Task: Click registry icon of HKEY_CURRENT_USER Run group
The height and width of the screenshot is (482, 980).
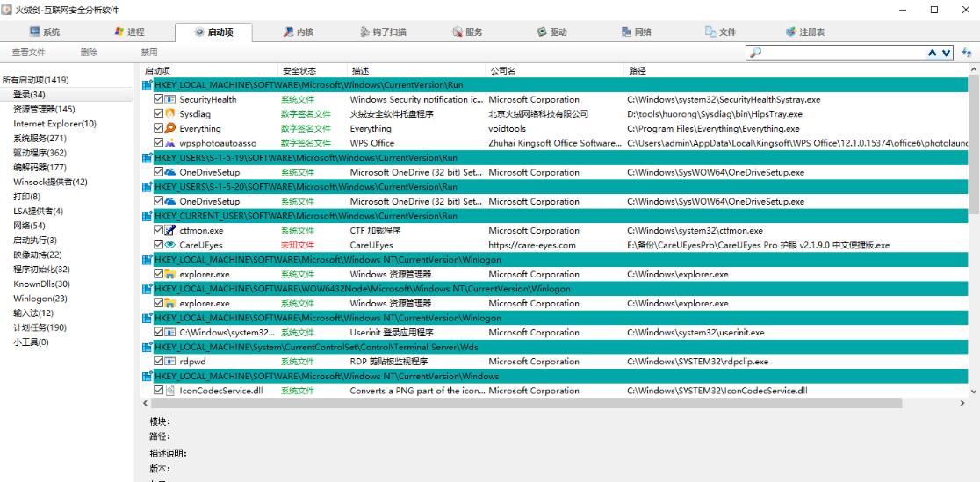Action: [148, 216]
